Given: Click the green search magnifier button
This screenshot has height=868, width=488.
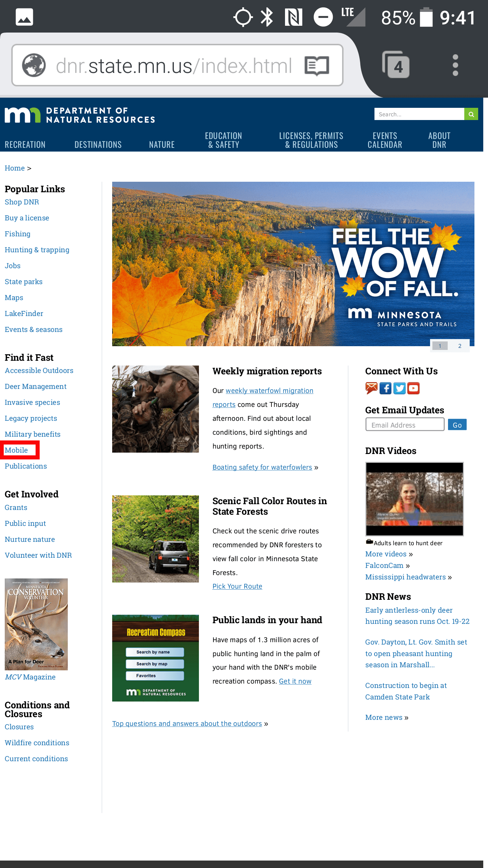Looking at the screenshot, I should [x=471, y=114].
